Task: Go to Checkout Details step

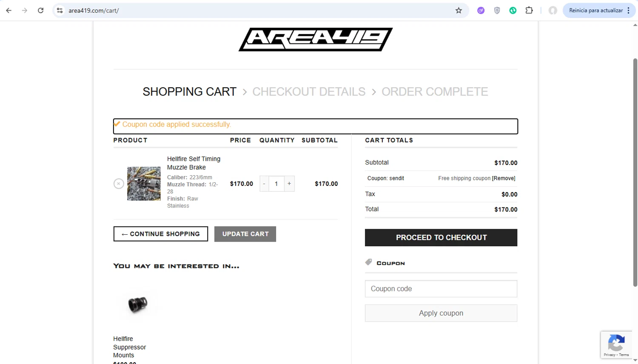Action: (x=309, y=91)
